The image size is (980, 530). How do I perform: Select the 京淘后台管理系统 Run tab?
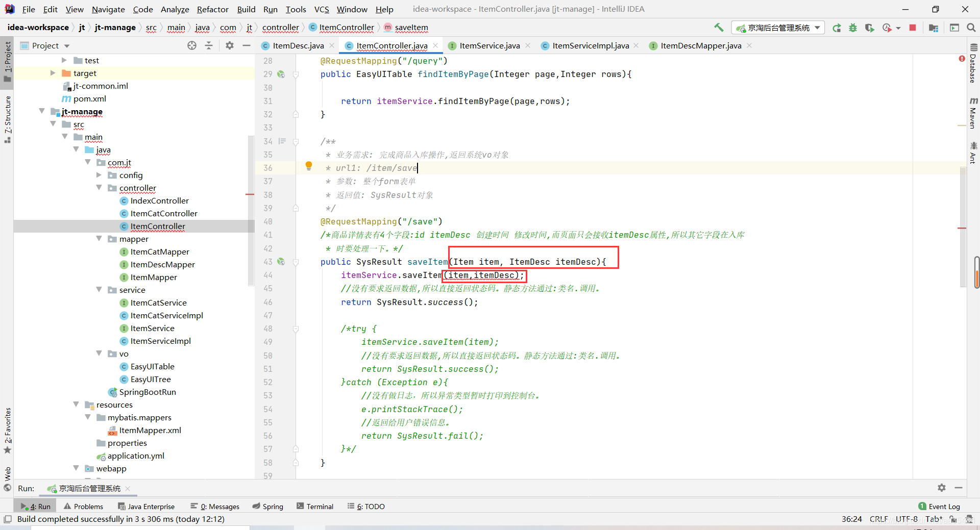(x=88, y=488)
